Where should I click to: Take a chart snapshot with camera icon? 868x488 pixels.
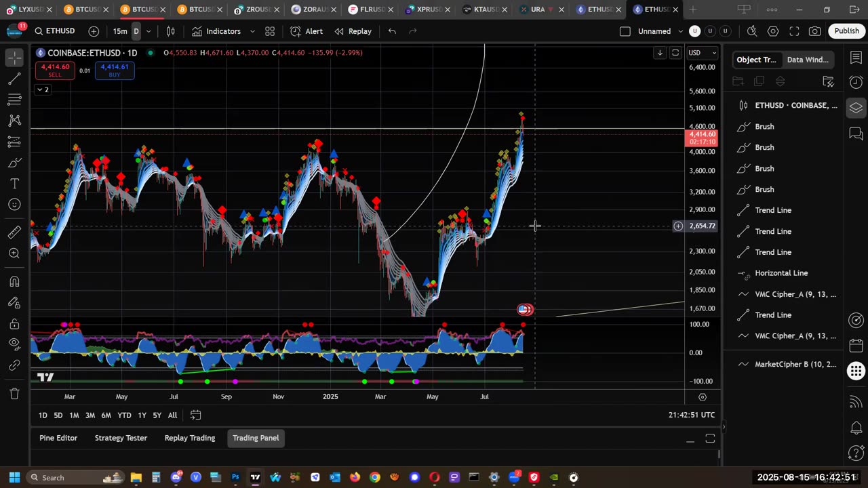tap(814, 31)
